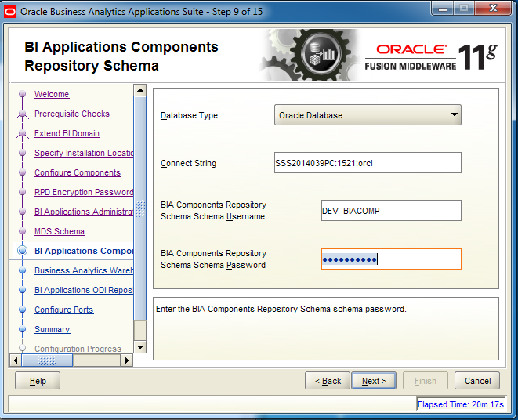The height and width of the screenshot is (420, 518).
Task: Select the RPD Encryption Password step
Action: [x=84, y=192]
